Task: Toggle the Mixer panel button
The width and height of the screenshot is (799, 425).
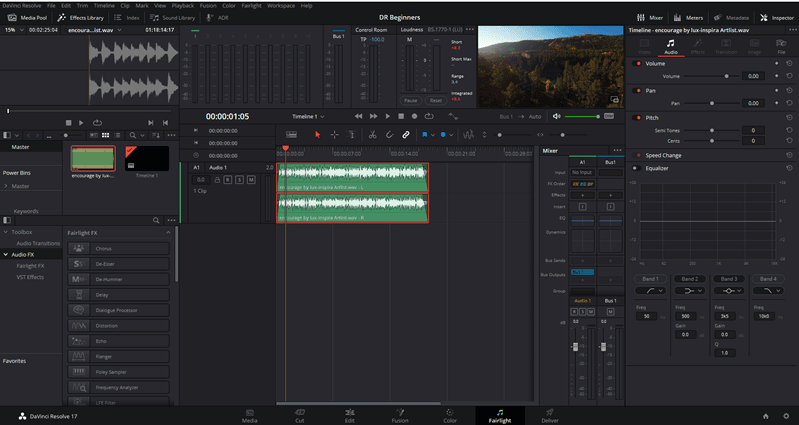Action: point(650,18)
